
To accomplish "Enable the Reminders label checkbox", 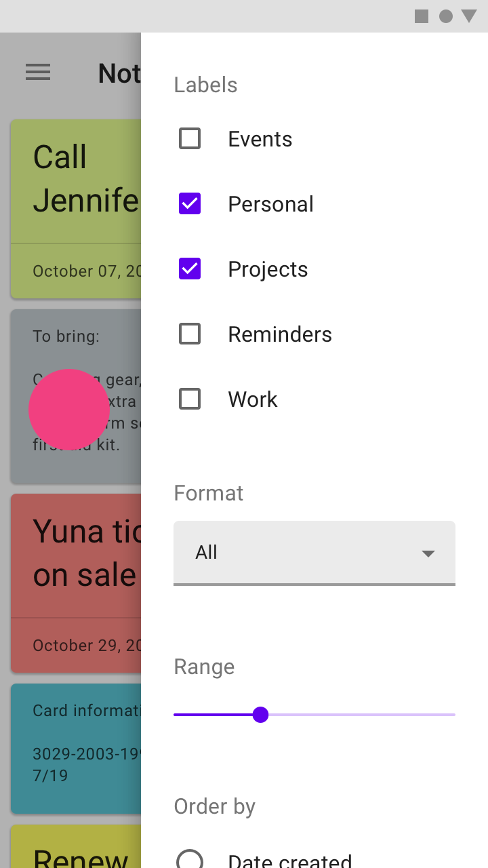I will (190, 334).
